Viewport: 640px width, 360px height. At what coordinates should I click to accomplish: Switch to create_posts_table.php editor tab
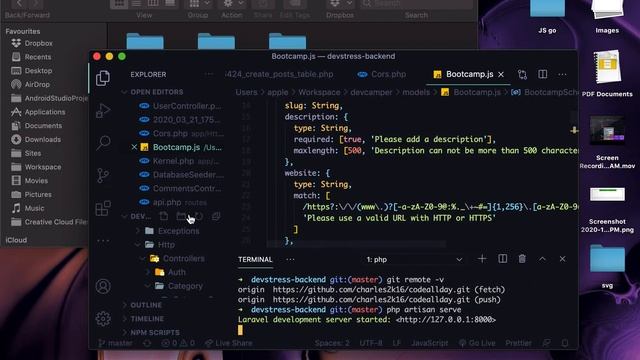pyautogui.click(x=279, y=74)
